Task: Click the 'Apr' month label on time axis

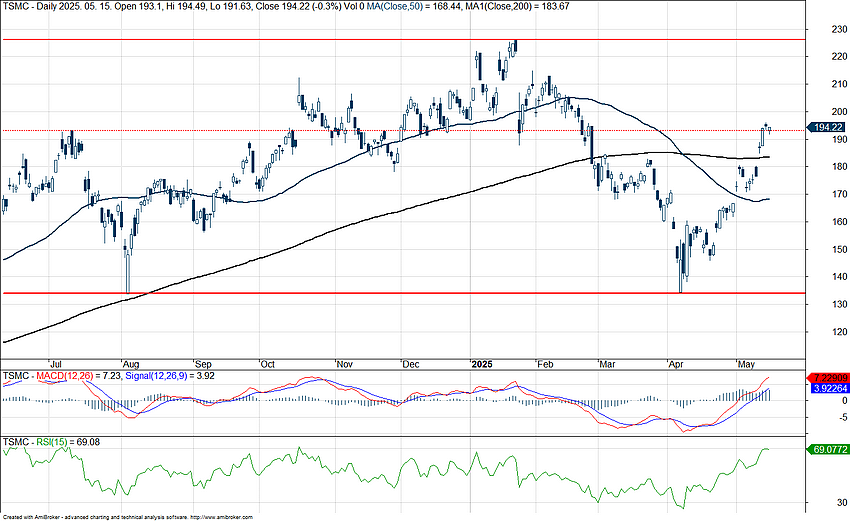Action: pos(676,364)
